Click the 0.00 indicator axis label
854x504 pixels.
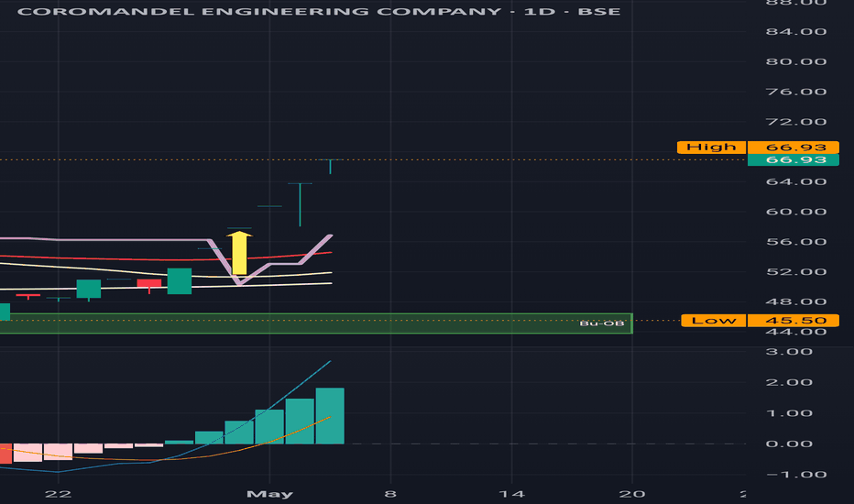pyautogui.click(x=789, y=444)
